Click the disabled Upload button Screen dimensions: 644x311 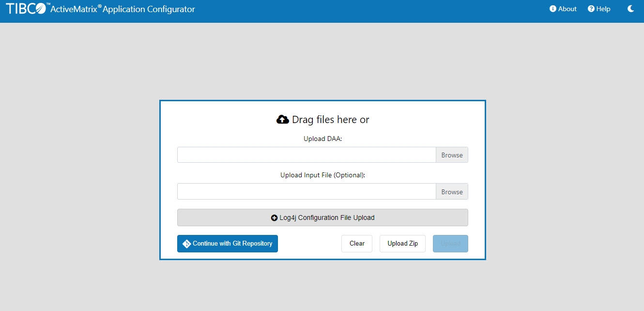click(x=450, y=244)
